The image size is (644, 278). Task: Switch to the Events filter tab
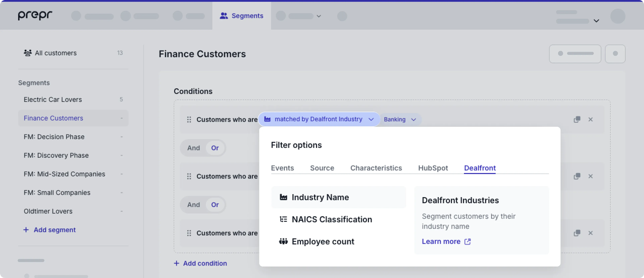pos(282,168)
